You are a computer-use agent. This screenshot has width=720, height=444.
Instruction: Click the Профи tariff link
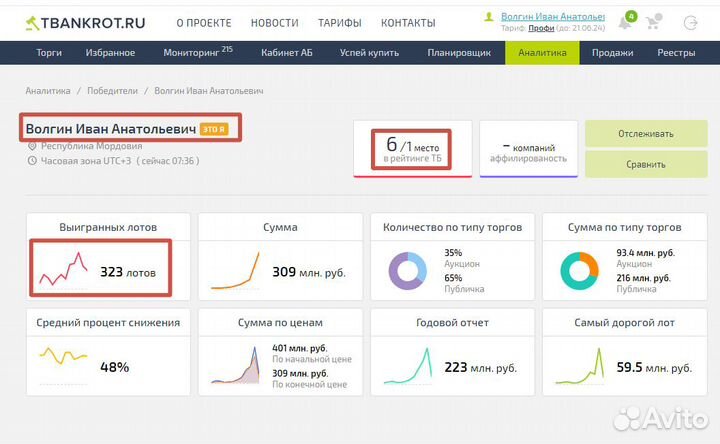(541, 29)
